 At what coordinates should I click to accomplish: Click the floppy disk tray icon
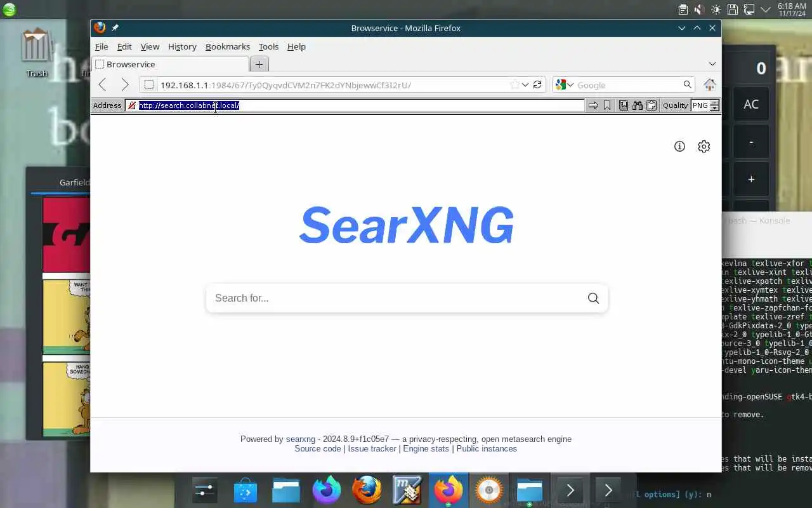coord(732,9)
